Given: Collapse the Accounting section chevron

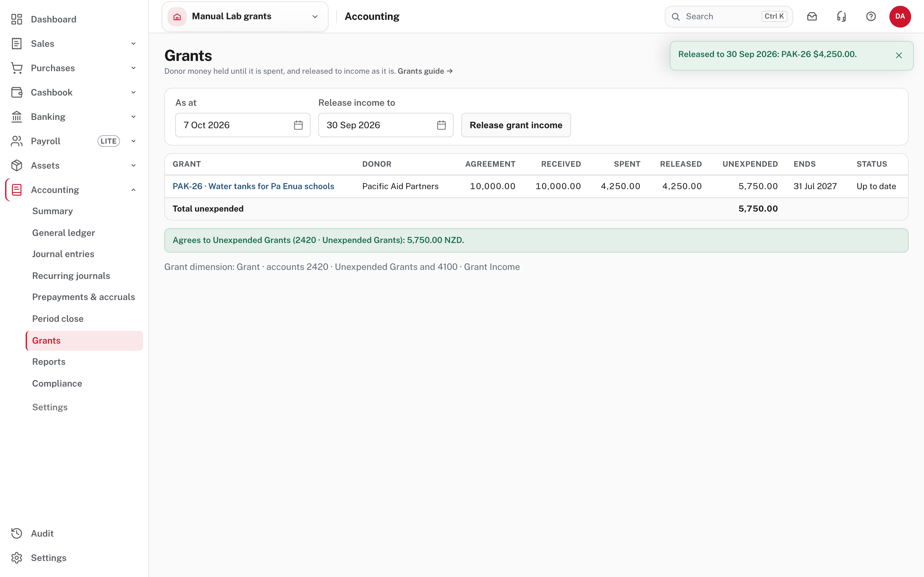Looking at the screenshot, I should (x=133, y=190).
